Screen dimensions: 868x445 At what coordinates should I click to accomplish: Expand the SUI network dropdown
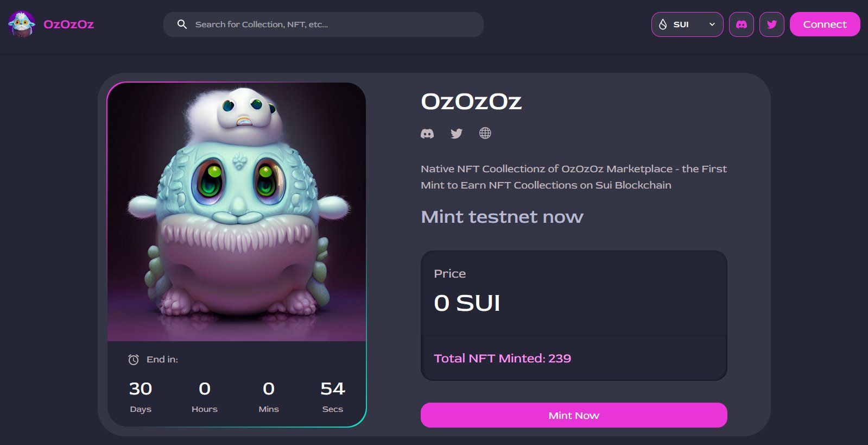pyautogui.click(x=687, y=24)
